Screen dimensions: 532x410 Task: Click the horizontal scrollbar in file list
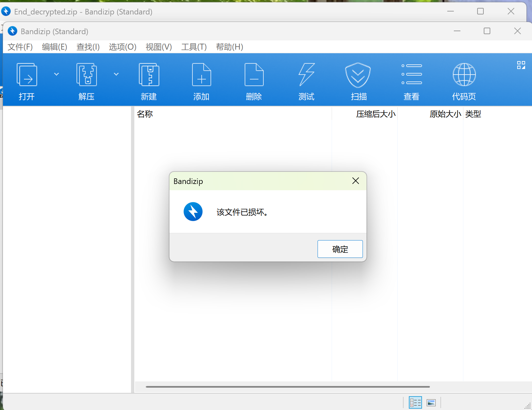point(288,387)
